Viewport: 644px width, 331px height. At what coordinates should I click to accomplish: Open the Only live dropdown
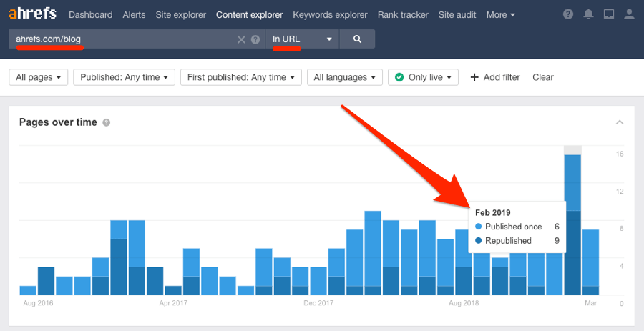pyautogui.click(x=423, y=77)
